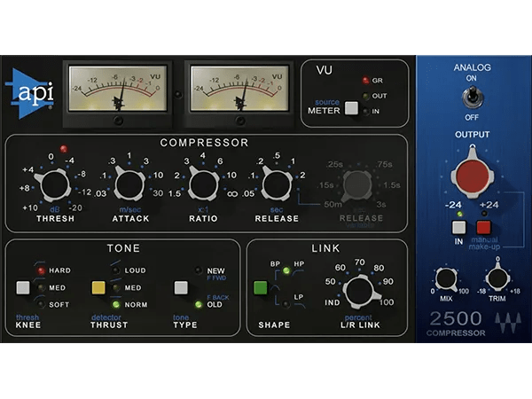
Task: Select the IN meter LED
Action: pyautogui.click(x=365, y=112)
